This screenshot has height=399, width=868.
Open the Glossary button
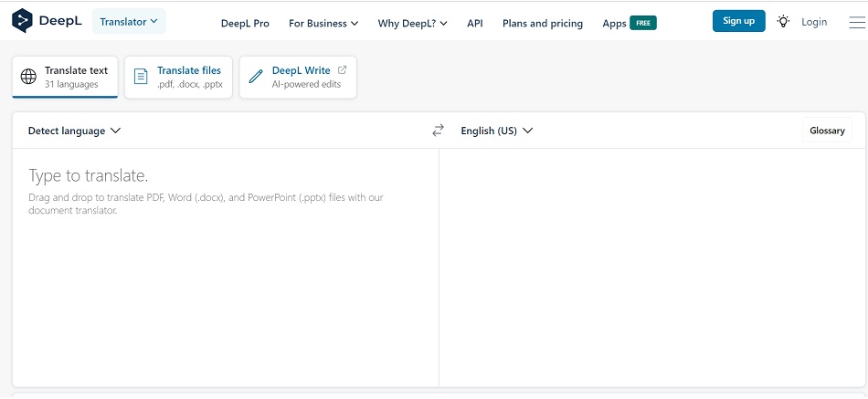coord(827,131)
